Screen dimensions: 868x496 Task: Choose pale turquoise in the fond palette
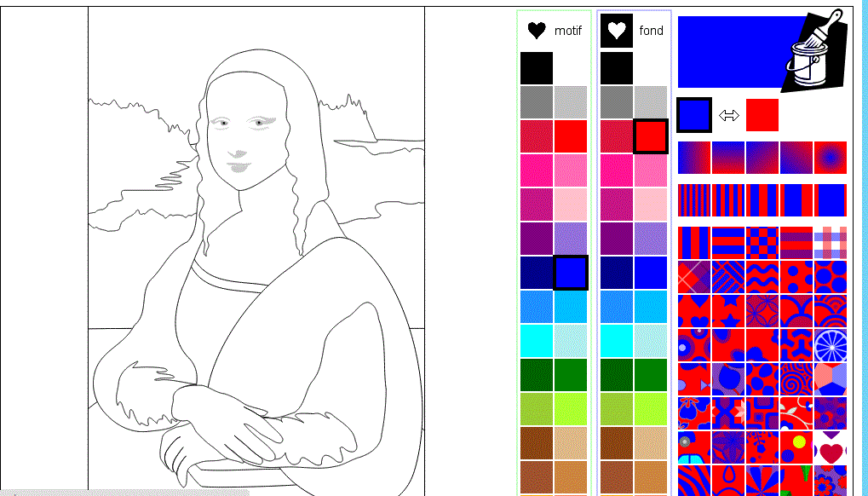651,340
